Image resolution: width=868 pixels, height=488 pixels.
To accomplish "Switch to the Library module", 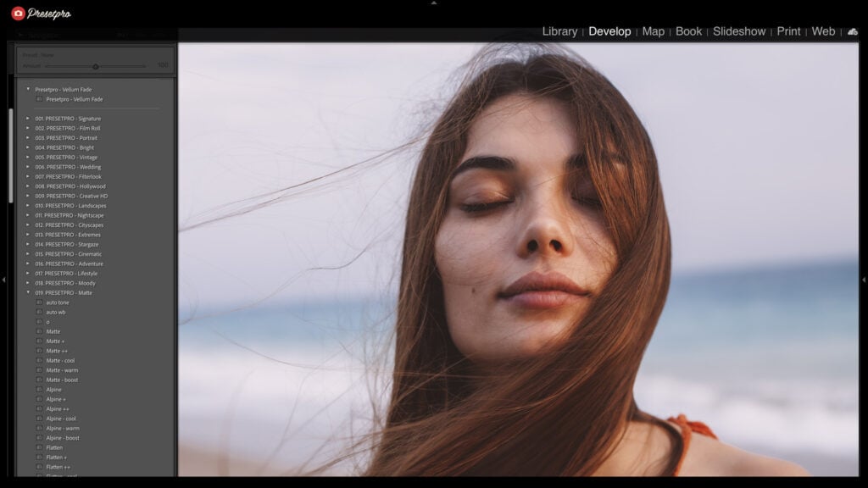I will tap(559, 30).
